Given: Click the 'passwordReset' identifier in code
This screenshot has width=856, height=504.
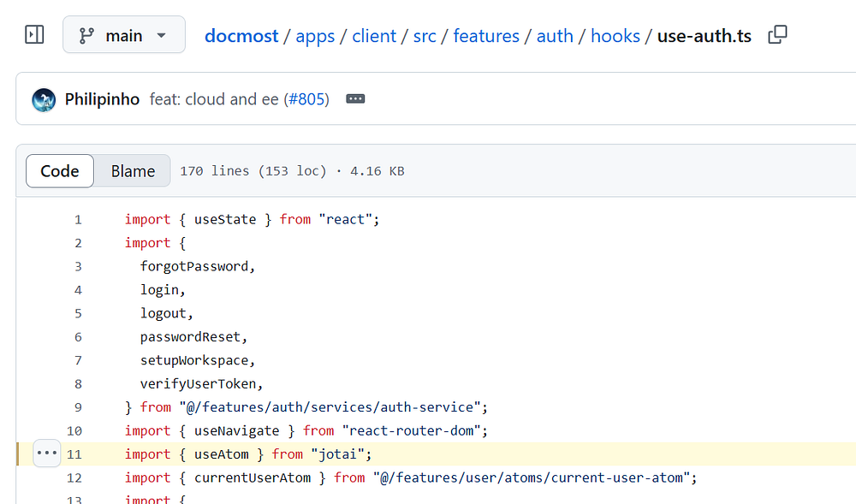Looking at the screenshot, I should pos(190,336).
